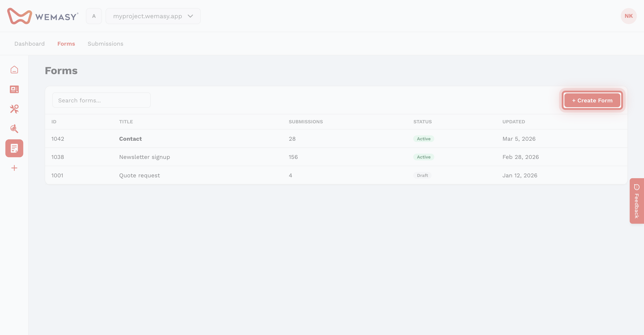
Task: Select the Forms tab
Action: (66, 44)
